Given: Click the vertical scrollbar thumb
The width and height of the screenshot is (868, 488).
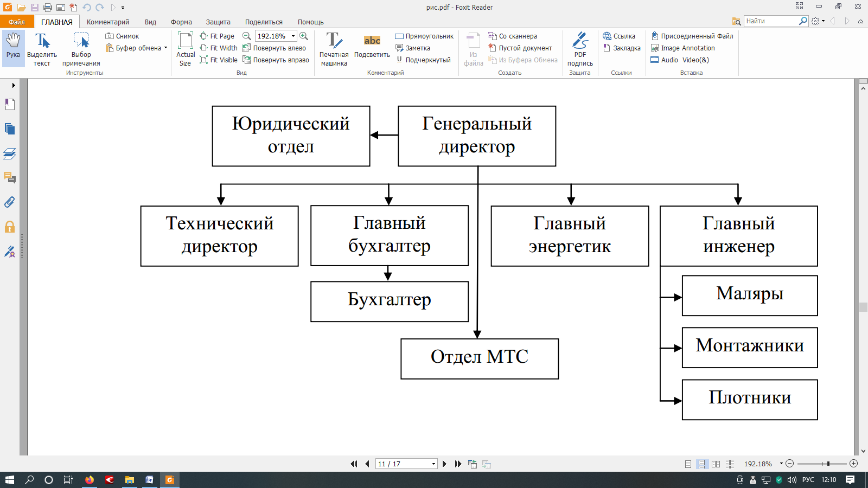Looking at the screenshot, I should click(x=863, y=307).
